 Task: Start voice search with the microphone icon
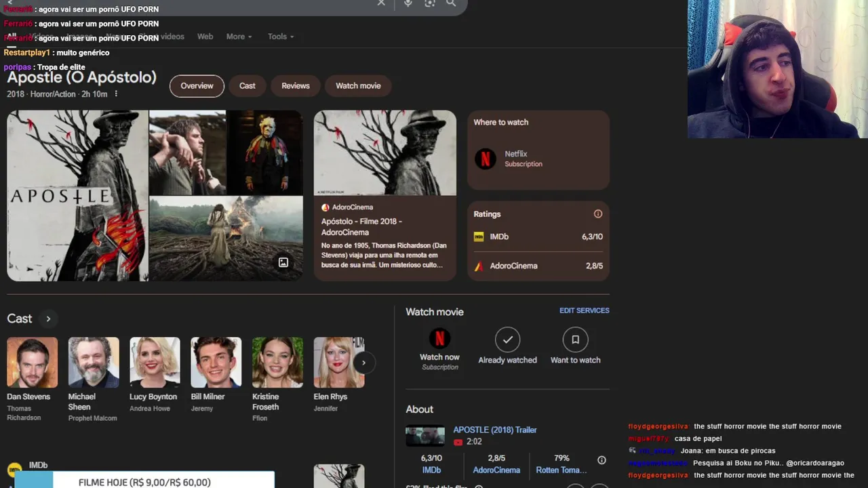408,3
